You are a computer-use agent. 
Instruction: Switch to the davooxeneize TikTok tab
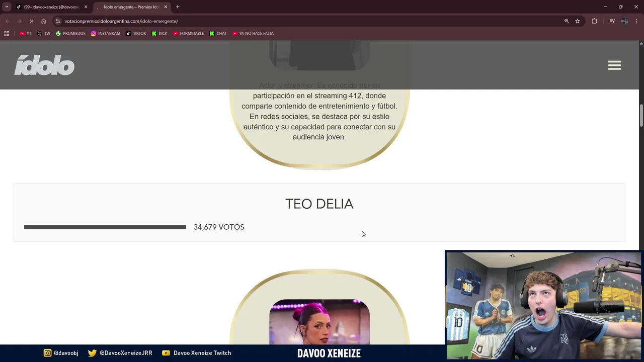pos(51,7)
